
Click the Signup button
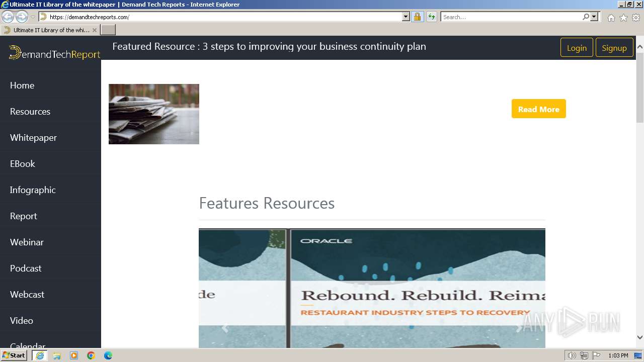point(614,48)
